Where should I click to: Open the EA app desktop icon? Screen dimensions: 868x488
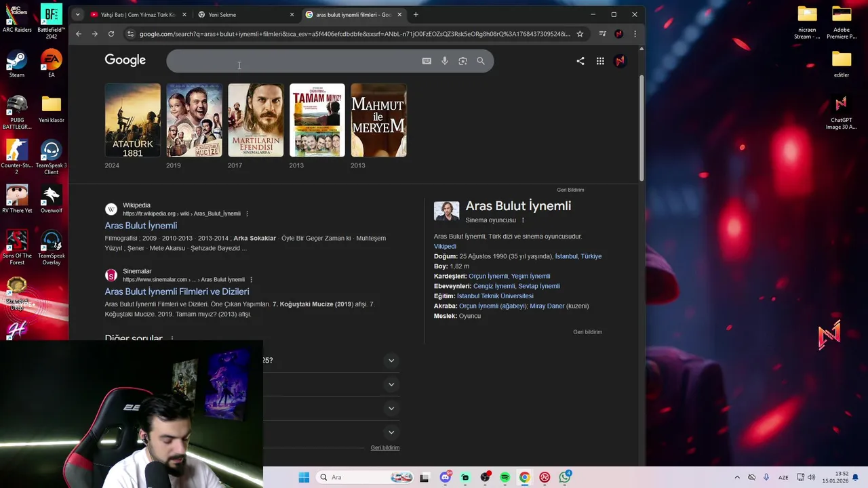click(x=51, y=64)
